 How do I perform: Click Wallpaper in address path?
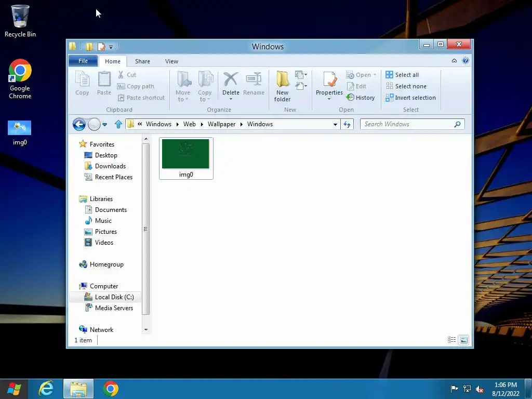221,124
